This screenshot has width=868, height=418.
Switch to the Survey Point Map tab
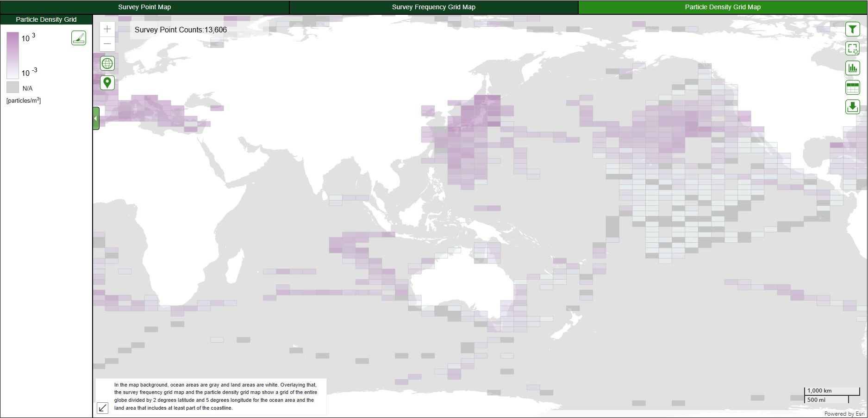pos(144,7)
